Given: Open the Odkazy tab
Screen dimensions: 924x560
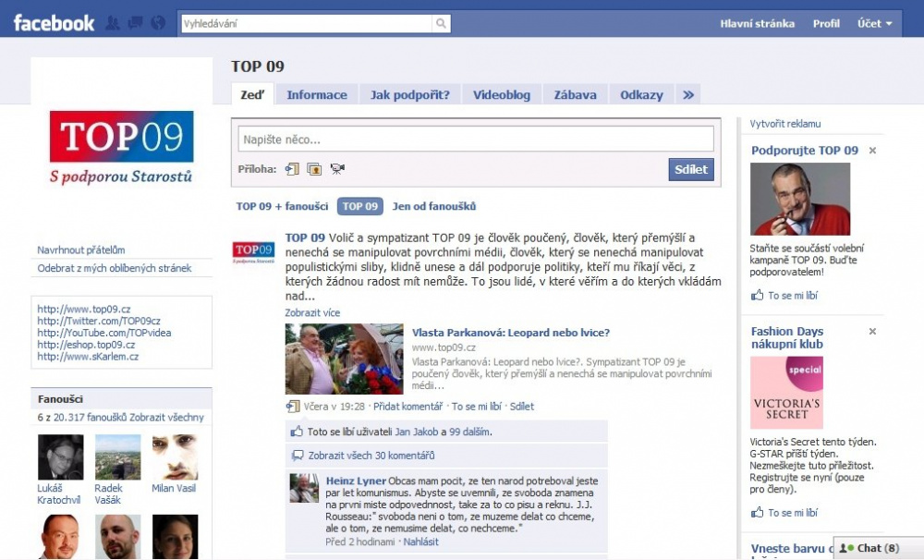Looking at the screenshot, I should [x=641, y=95].
